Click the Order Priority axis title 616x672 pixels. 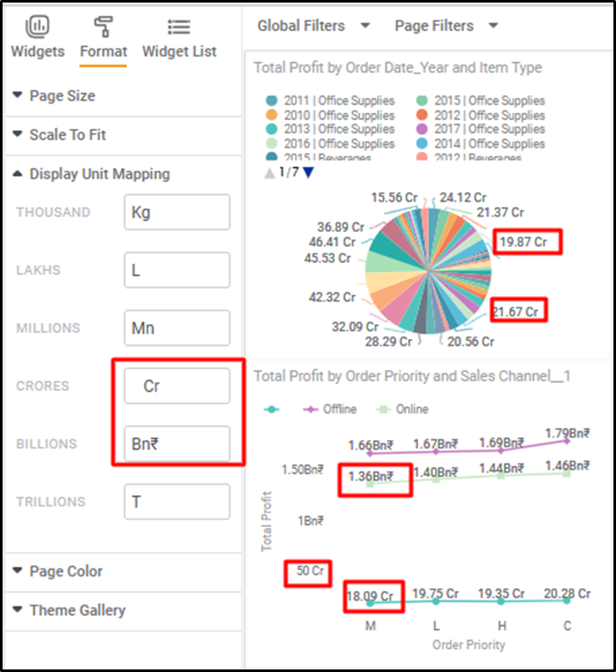click(x=468, y=645)
